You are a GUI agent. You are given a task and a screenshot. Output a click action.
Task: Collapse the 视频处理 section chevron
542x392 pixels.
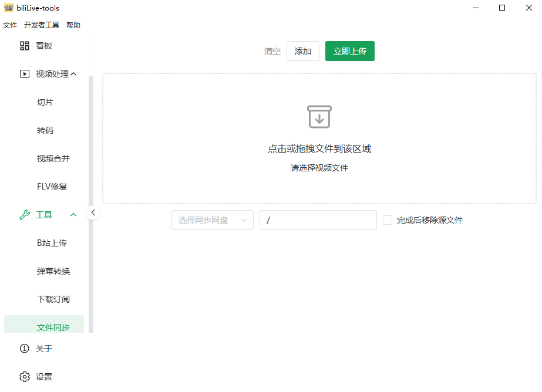(x=73, y=74)
